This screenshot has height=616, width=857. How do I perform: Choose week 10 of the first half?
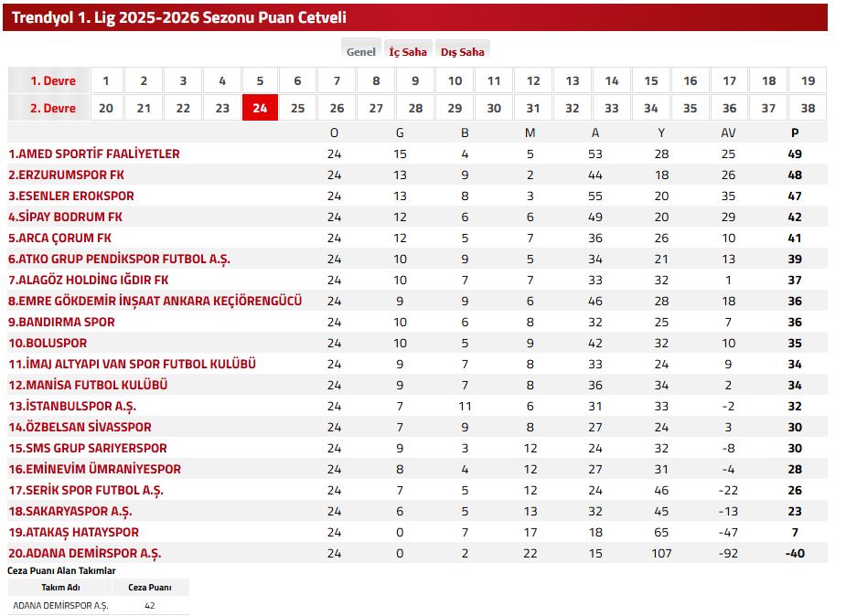(x=455, y=80)
